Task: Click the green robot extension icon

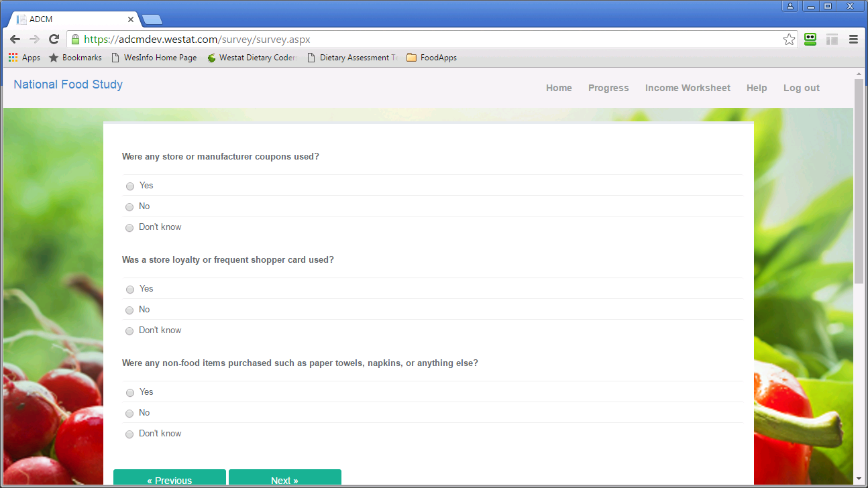Action: click(x=810, y=40)
